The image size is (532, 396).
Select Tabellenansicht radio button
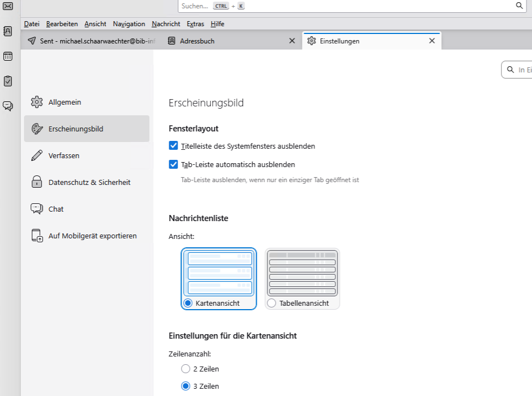point(272,304)
